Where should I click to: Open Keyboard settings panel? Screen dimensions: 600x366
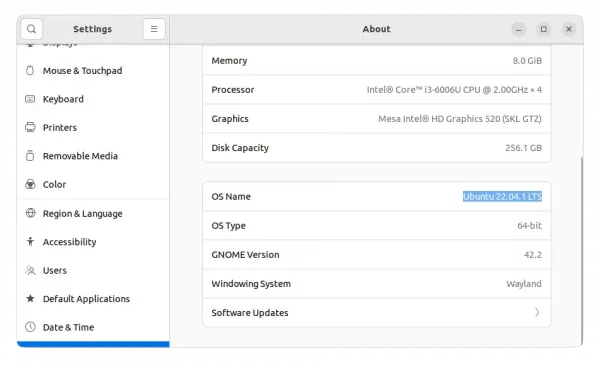(x=93, y=99)
